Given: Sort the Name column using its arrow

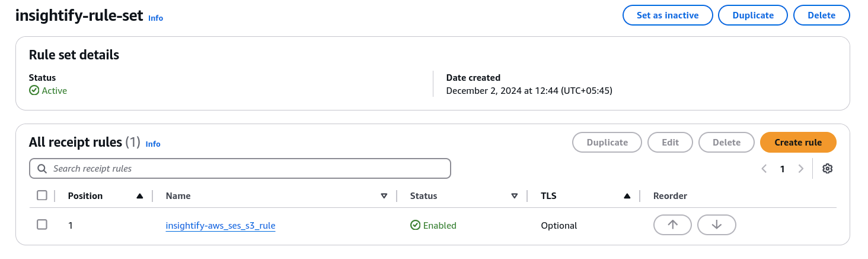Looking at the screenshot, I should [x=384, y=196].
